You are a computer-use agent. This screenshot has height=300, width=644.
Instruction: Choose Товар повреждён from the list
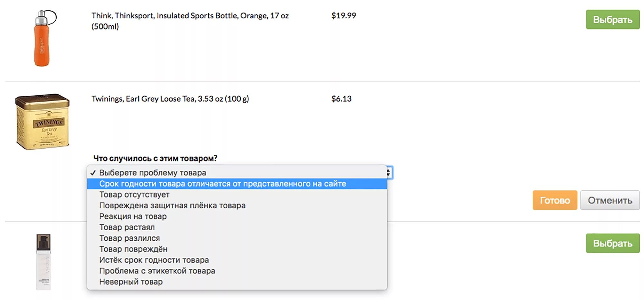pyautogui.click(x=133, y=249)
